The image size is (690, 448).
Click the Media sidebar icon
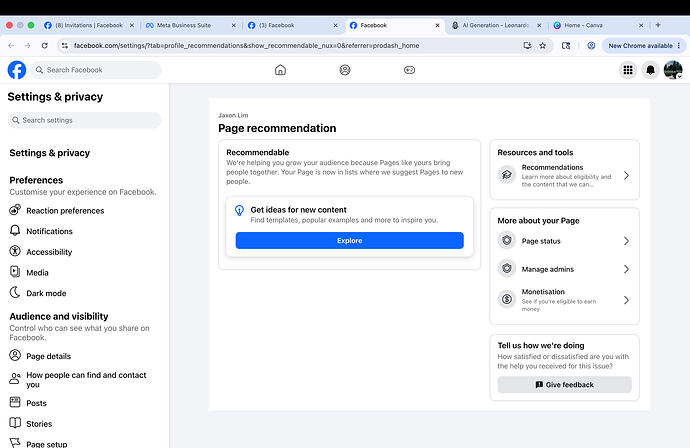pos(15,272)
